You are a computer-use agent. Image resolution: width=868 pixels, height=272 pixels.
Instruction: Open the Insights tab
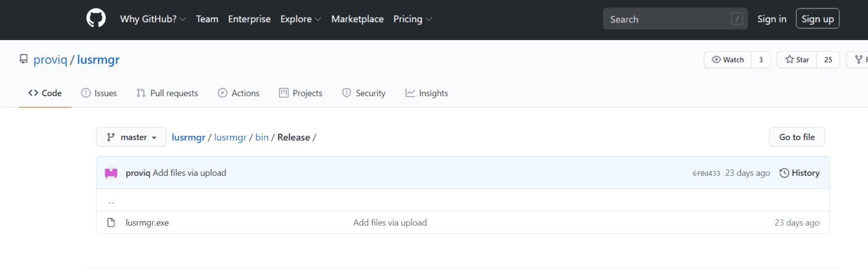[x=427, y=93]
